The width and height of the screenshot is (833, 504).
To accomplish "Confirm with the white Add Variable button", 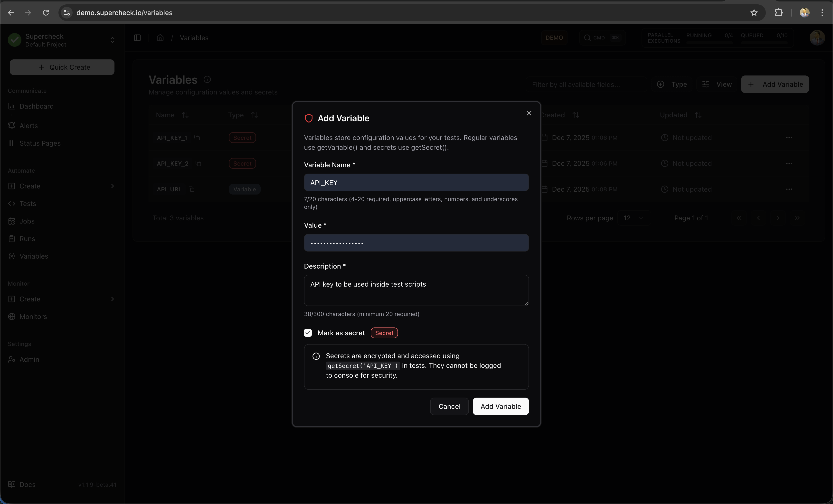I will click(500, 406).
